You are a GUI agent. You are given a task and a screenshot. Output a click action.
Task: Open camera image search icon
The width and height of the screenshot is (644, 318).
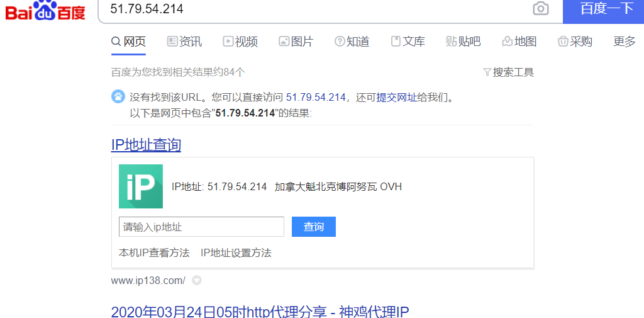(x=540, y=9)
